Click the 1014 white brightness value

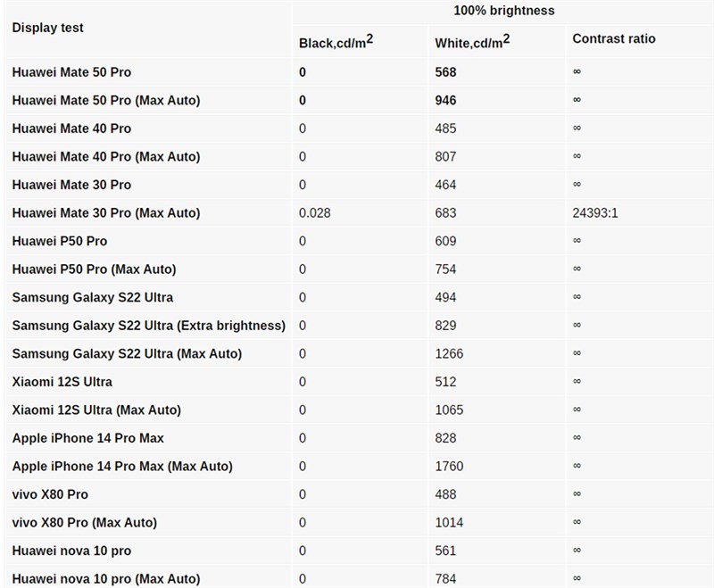pos(449,523)
